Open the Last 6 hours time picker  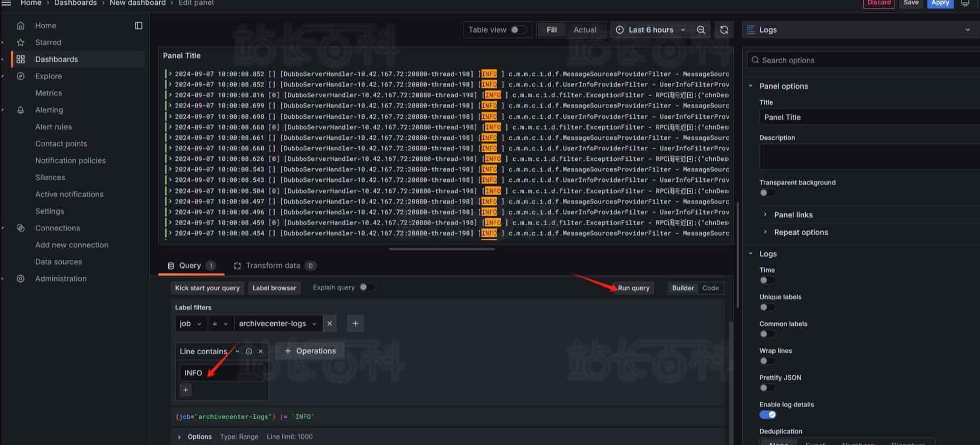click(650, 30)
